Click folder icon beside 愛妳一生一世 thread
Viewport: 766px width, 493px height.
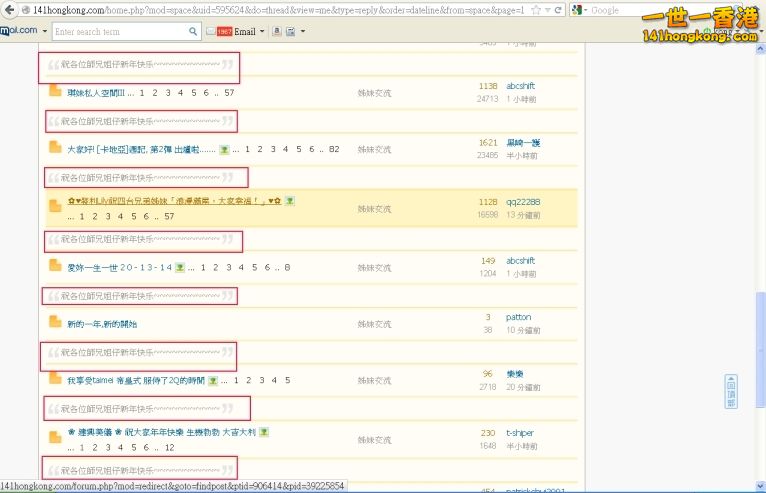coord(55,266)
